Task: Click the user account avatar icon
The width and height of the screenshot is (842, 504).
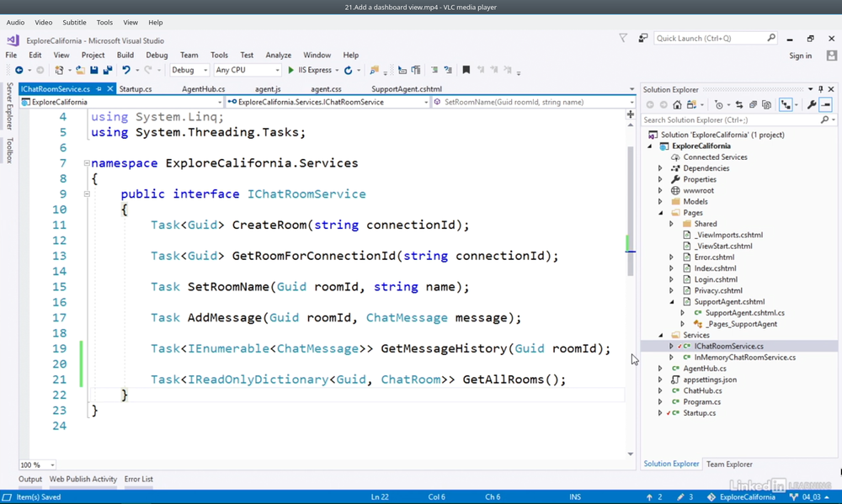Action: (x=832, y=56)
